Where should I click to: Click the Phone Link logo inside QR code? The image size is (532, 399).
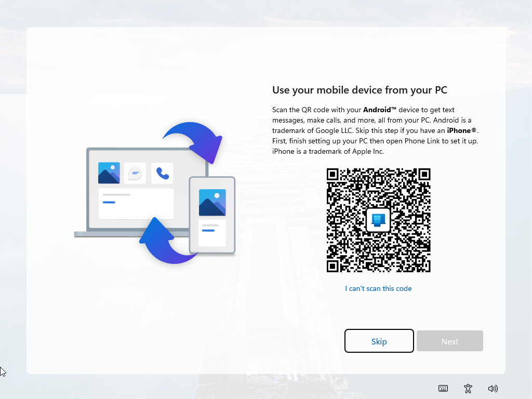click(x=378, y=220)
